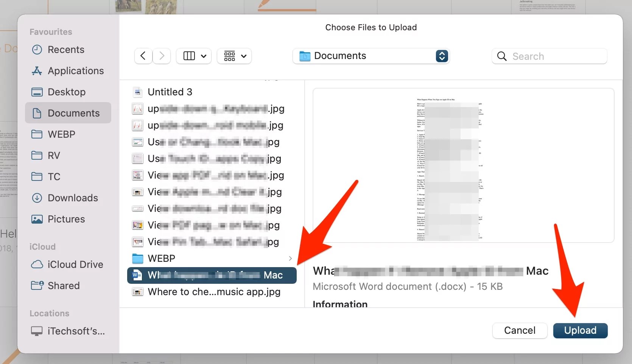Click the forward navigation arrow

point(162,56)
